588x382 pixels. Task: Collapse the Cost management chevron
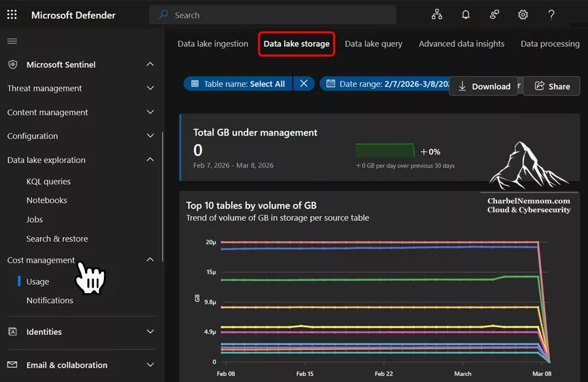150,259
